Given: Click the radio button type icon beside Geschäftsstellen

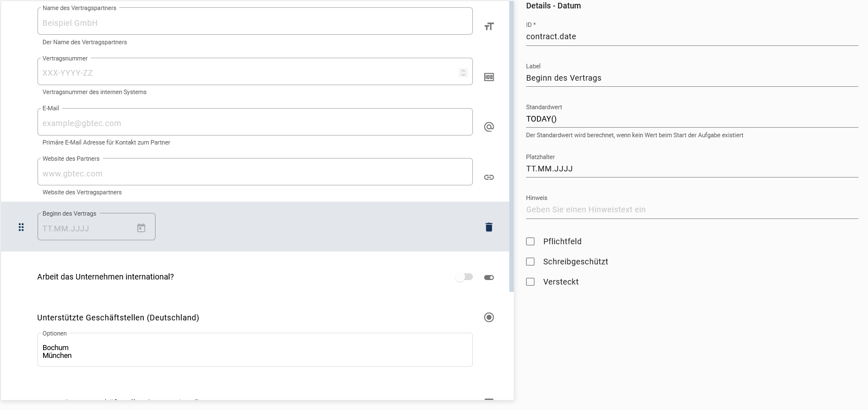Looking at the screenshot, I should pyautogui.click(x=489, y=318).
